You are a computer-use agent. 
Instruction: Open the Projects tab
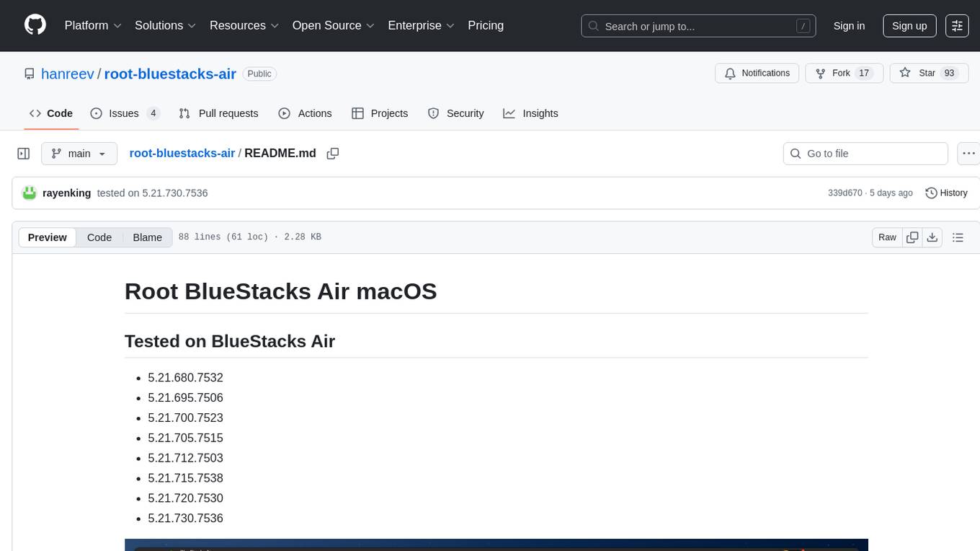pyautogui.click(x=380, y=113)
